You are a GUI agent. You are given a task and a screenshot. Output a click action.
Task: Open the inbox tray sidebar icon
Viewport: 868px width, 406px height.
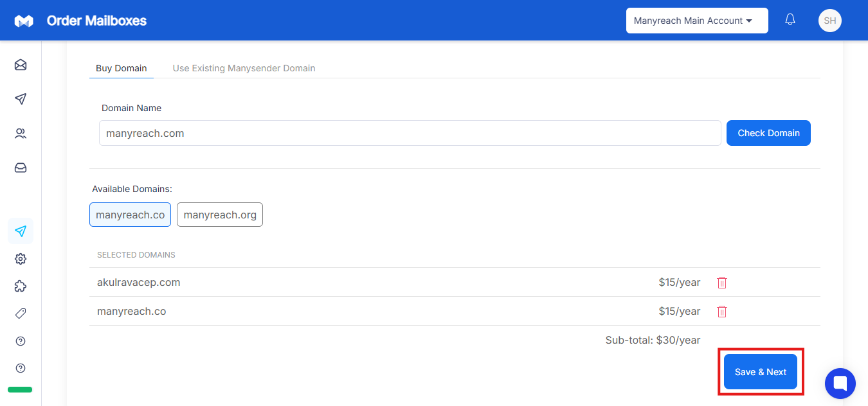(21, 168)
